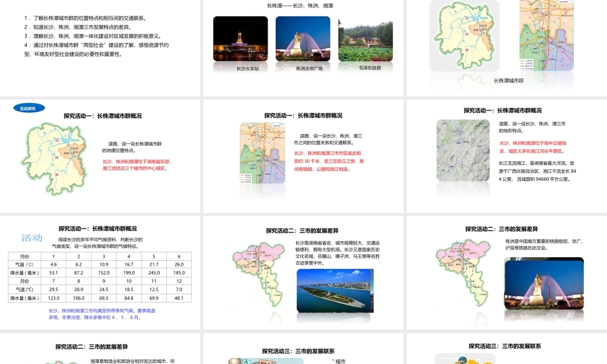Click the paragraph 长江支流湘江，是湖南省最大河流

537,171
